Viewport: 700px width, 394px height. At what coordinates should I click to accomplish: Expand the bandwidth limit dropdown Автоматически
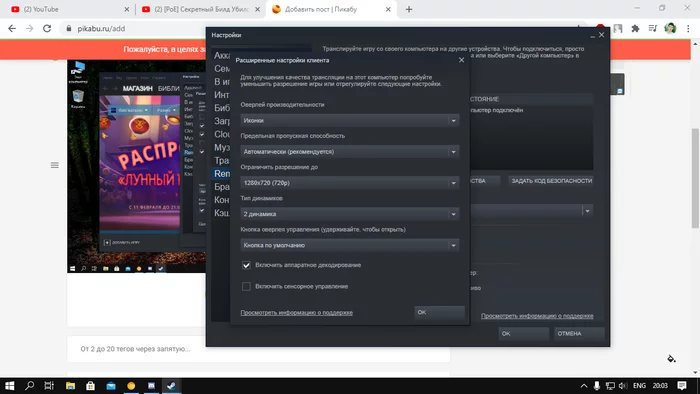[350, 152]
